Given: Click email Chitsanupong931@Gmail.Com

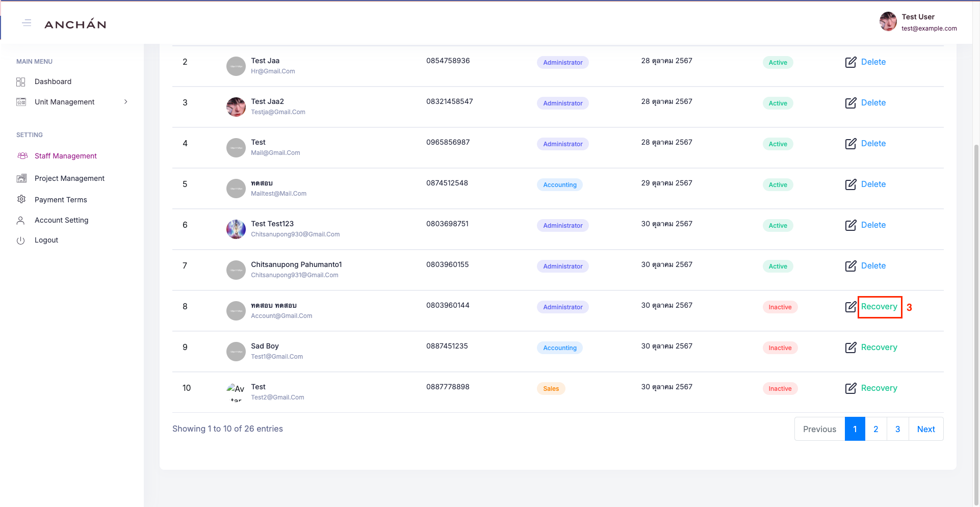Looking at the screenshot, I should tap(295, 275).
